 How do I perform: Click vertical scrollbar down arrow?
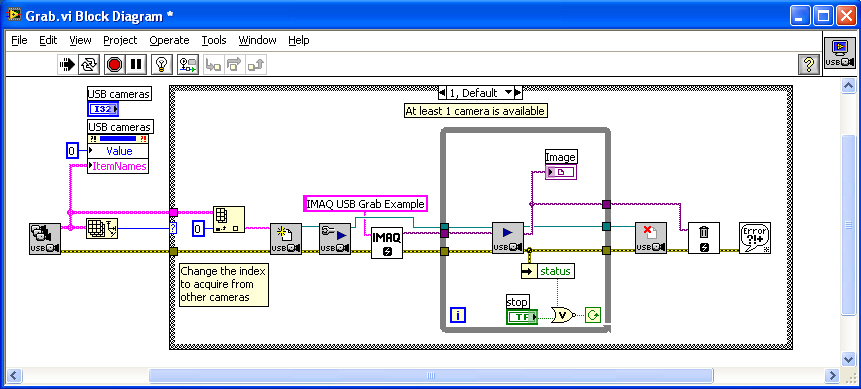(848, 359)
